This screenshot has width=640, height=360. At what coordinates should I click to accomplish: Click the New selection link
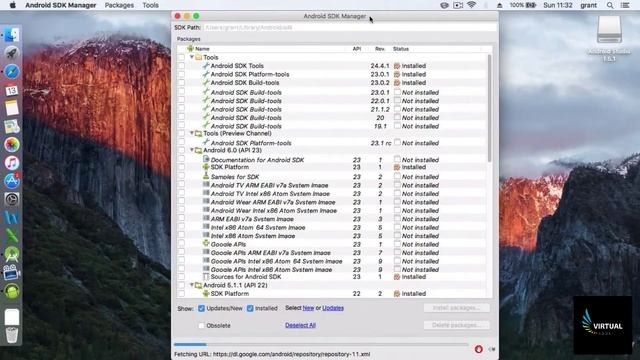[x=308, y=308]
